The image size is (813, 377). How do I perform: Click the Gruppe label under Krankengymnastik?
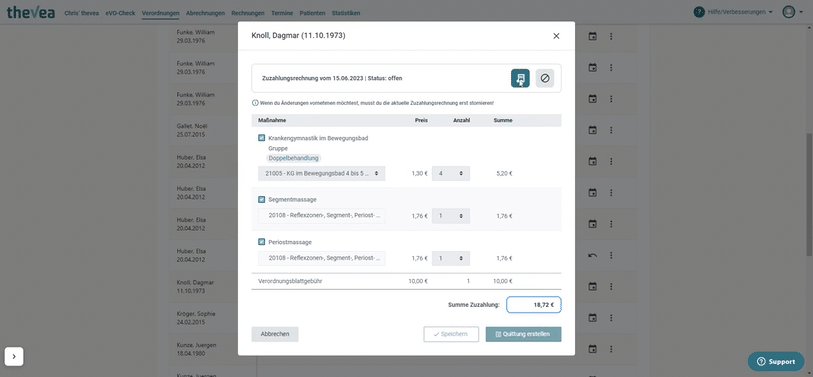[x=278, y=148]
